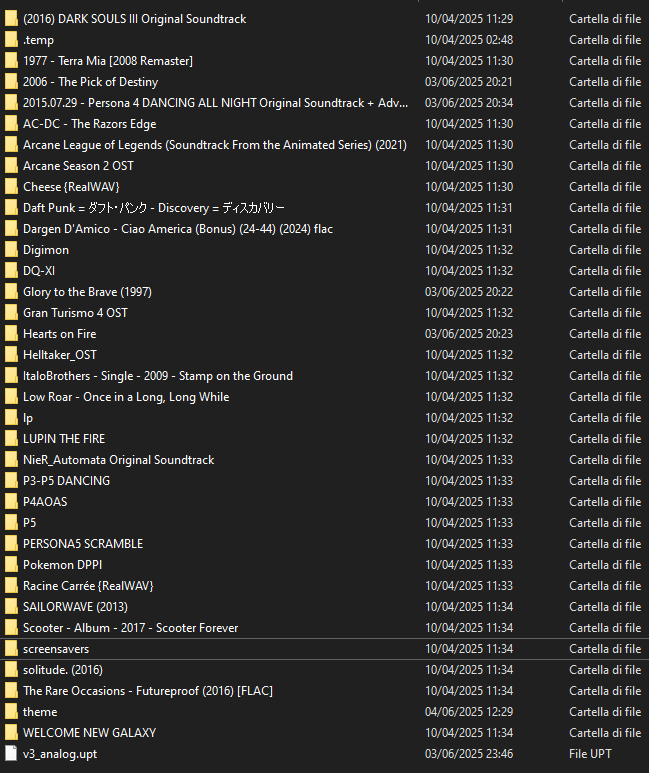649x773 pixels.
Task: Select Gran Turismo 4 OST folder icon
Action: pyautogui.click(x=11, y=313)
